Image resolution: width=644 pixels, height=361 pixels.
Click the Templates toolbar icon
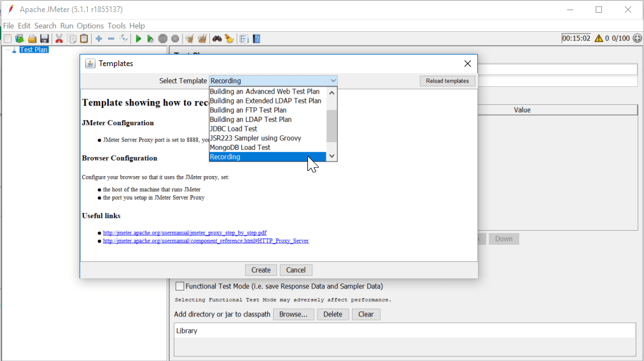pyautogui.click(x=19, y=39)
